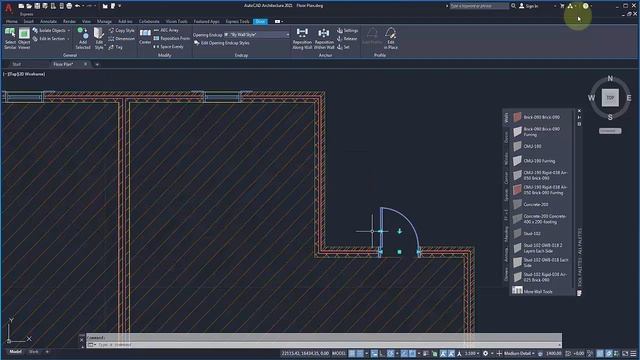Click the Undo button in quick access toolbar
Screen dimensions: 640x360
77,6
